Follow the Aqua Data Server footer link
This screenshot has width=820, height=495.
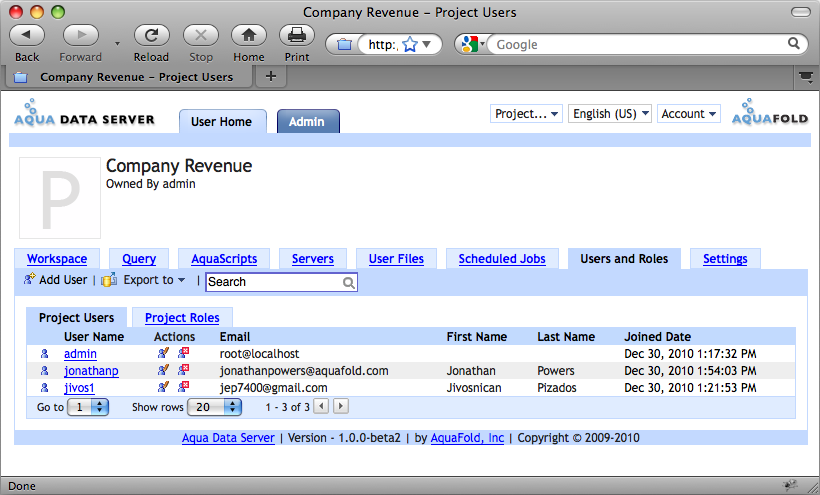pyautogui.click(x=228, y=438)
